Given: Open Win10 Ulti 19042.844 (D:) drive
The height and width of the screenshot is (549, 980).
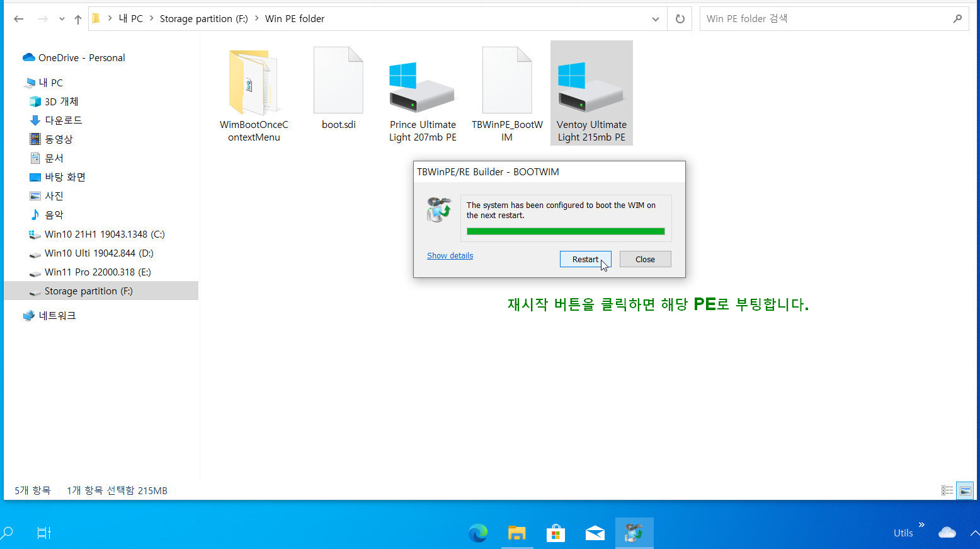Looking at the screenshot, I should pyautogui.click(x=91, y=253).
